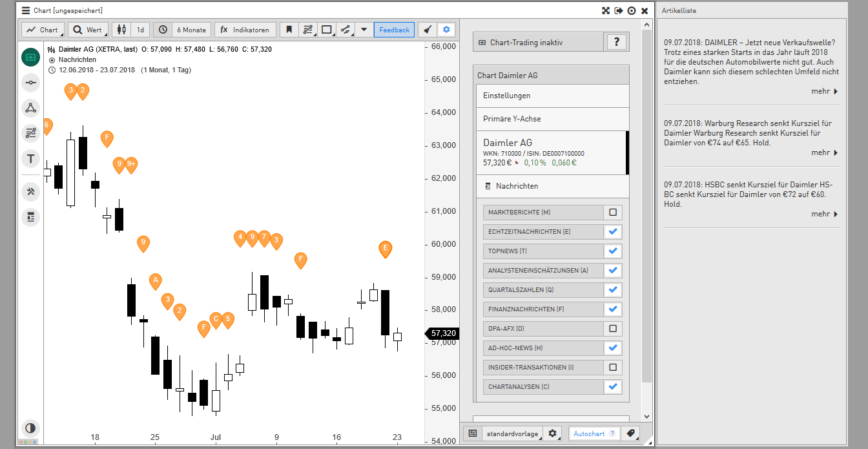
Task: Open the 6 Monate time range selector
Action: [x=191, y=30]
